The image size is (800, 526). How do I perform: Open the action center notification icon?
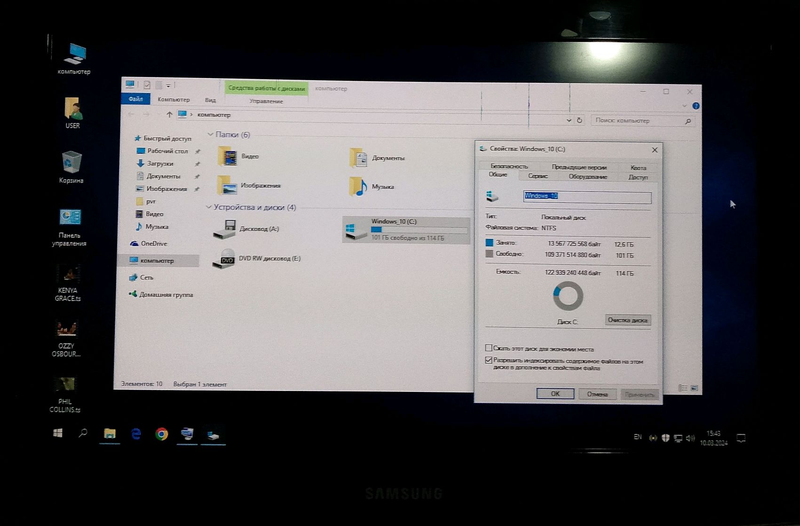pyautogui.click(x=741, y=438)
